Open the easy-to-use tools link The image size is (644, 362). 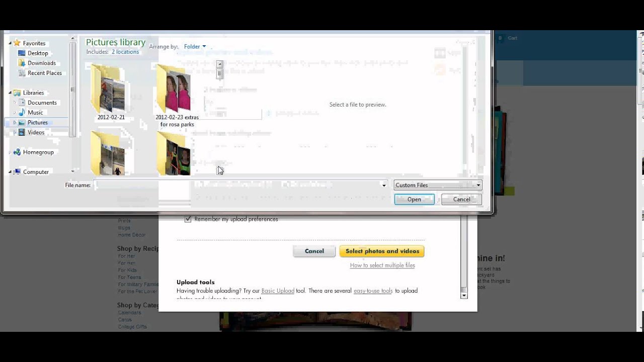pos(373,291)
